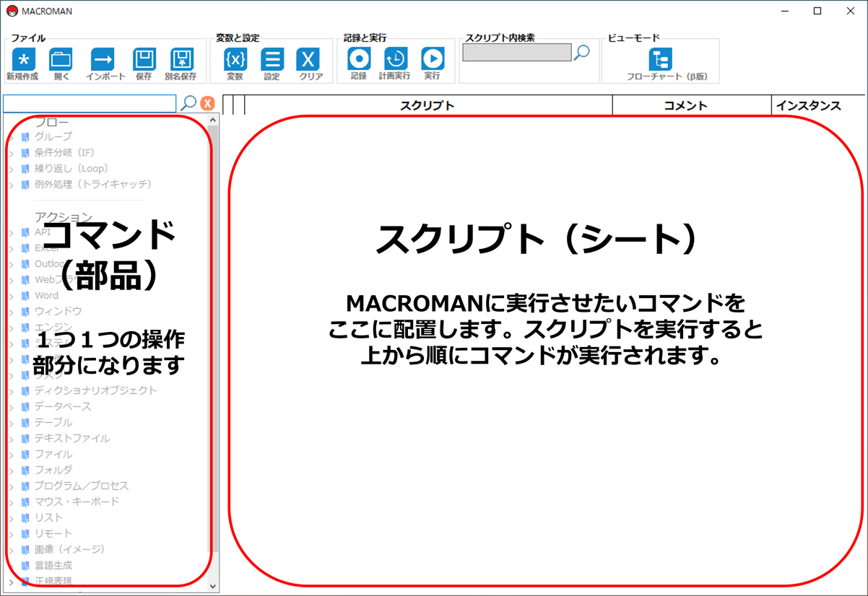Expand the ディクショナリオブジェクト category
The width and height of the screenshot is (868, 596).
(x=12, y=391)
